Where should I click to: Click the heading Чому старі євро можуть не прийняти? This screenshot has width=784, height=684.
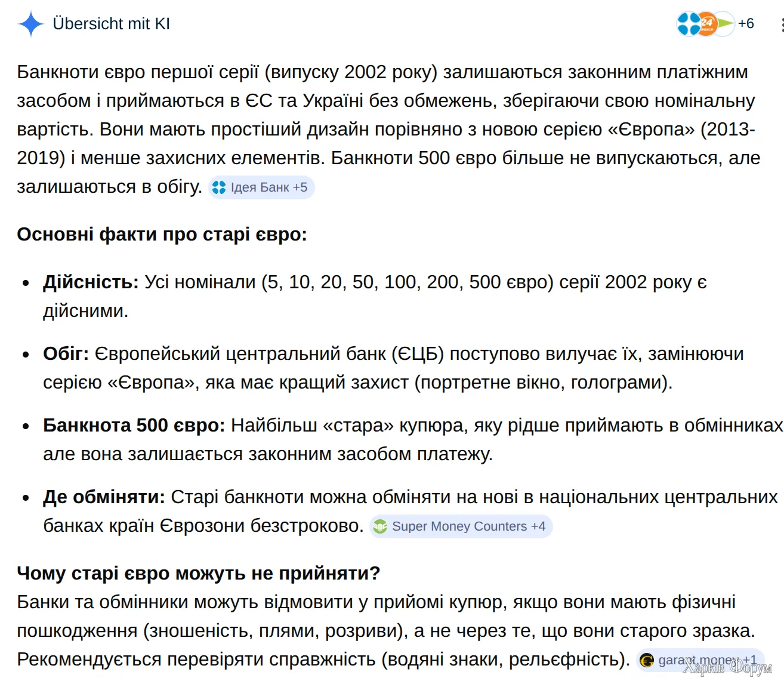coord(199,573)
